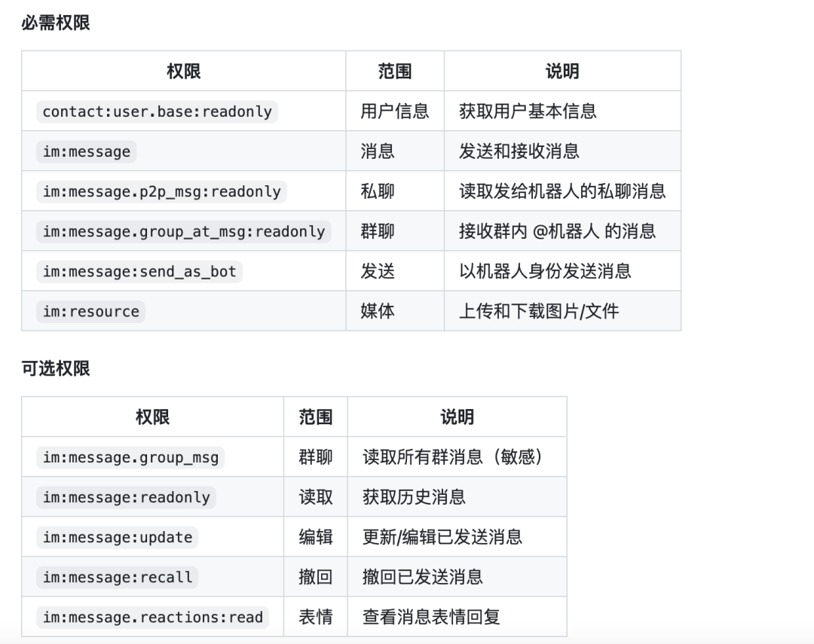Click 权限 header in required permissions table
Screen dimensions: 814x644
click(184, 71)
